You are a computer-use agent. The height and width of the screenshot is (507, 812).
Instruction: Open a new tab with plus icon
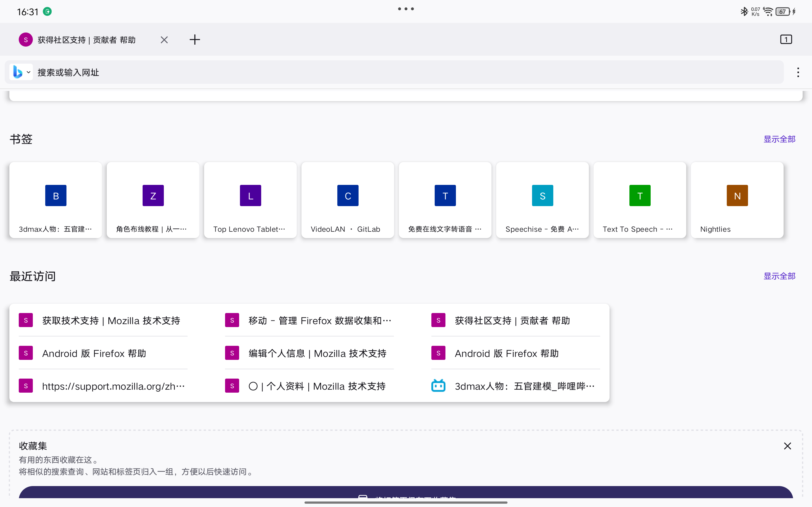tap(195, 40)
